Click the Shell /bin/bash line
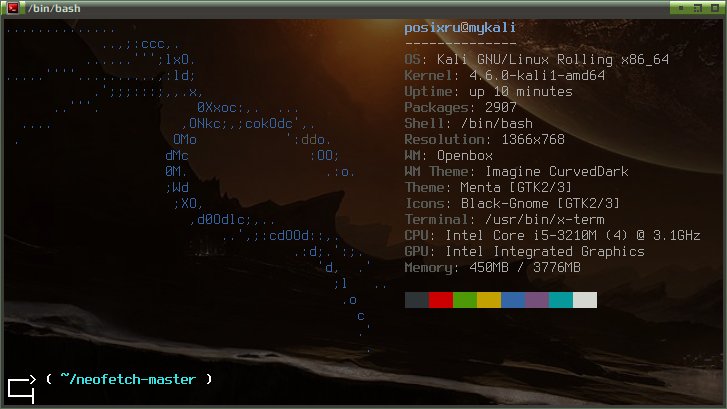Screen dimensions: 727x409 [x=468, y=123]
